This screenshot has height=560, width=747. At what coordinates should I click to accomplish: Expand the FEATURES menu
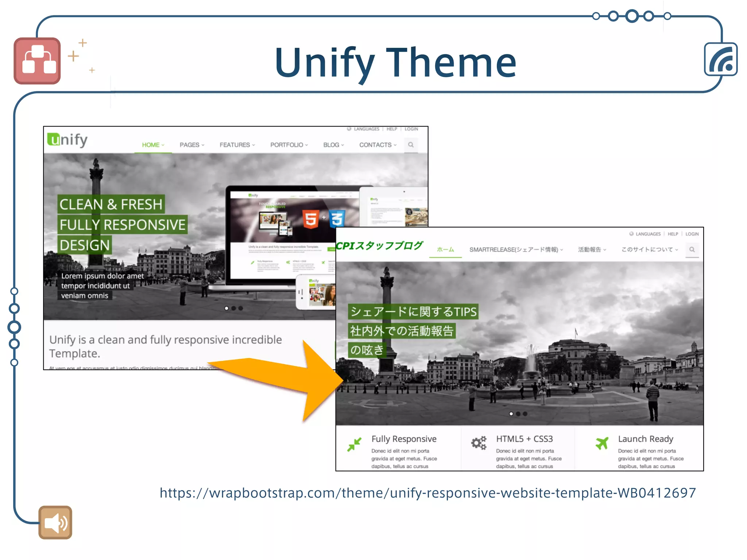[237, 145]
